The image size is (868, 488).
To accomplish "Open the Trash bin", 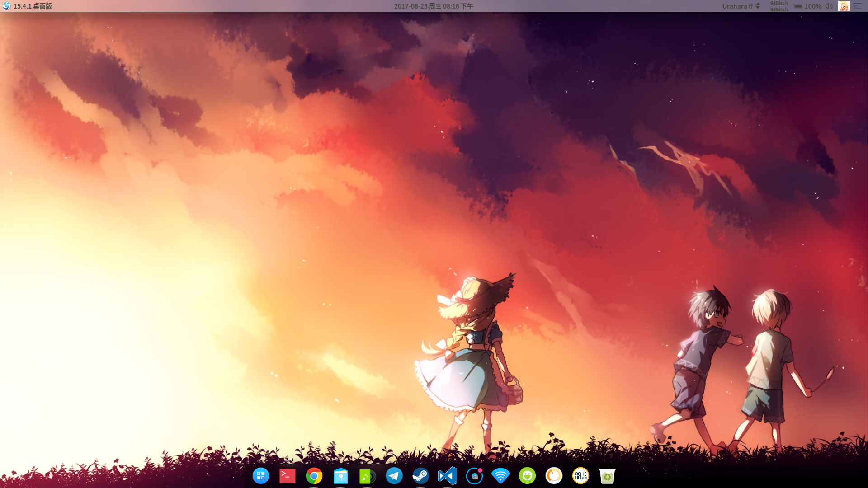I will (607, 476).
